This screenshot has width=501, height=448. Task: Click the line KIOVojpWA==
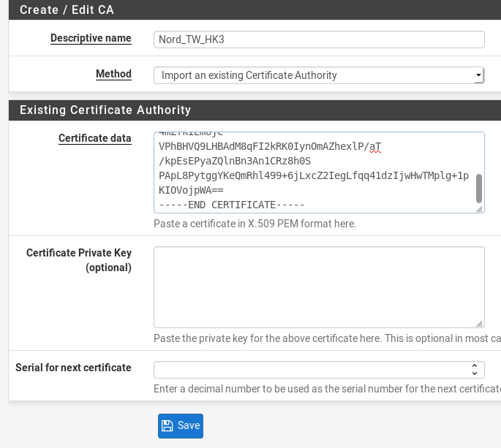pos(191,191)
